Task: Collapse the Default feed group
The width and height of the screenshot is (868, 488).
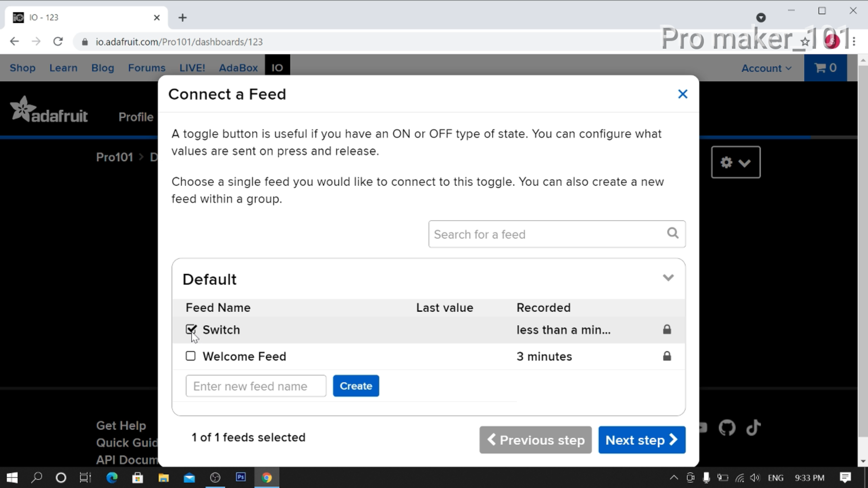Action: click(669, 278)
